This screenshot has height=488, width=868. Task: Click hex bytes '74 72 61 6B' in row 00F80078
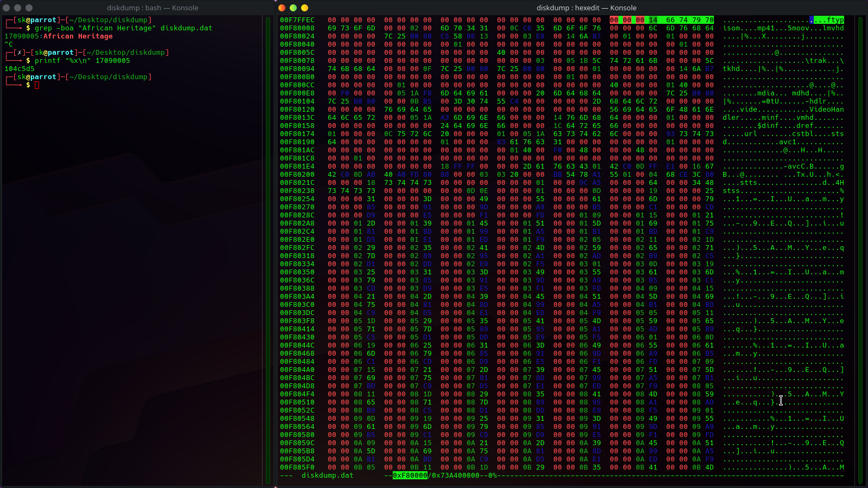[x=634, y=61]
